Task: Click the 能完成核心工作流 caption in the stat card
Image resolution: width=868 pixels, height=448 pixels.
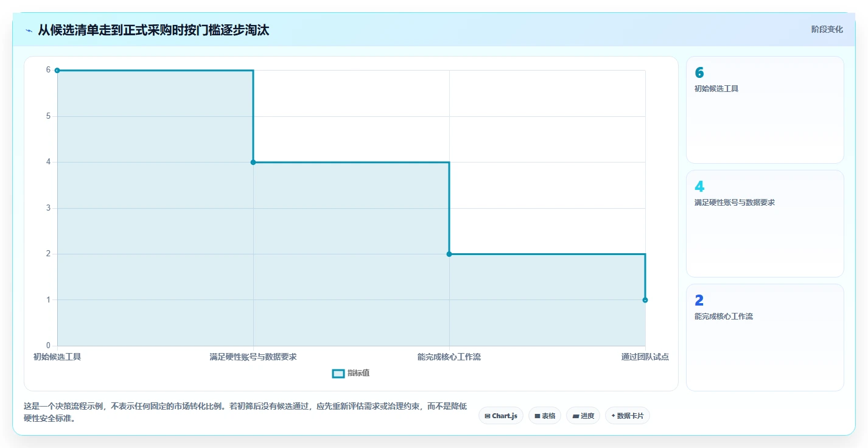Action: [724, 317]
